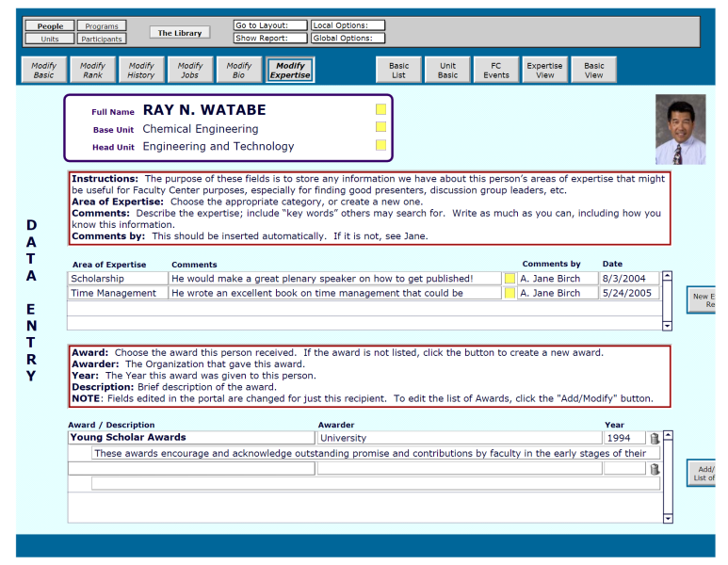Click the empty awarder field
Image resolution: width=728 pixels, height=565 pixels.
point(460,468)
